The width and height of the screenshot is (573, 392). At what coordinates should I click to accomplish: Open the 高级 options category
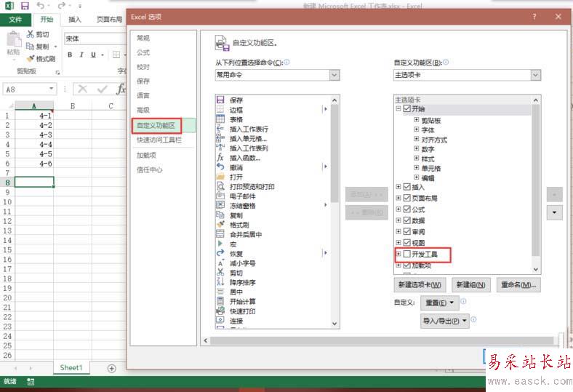click(x=143, y=110)
